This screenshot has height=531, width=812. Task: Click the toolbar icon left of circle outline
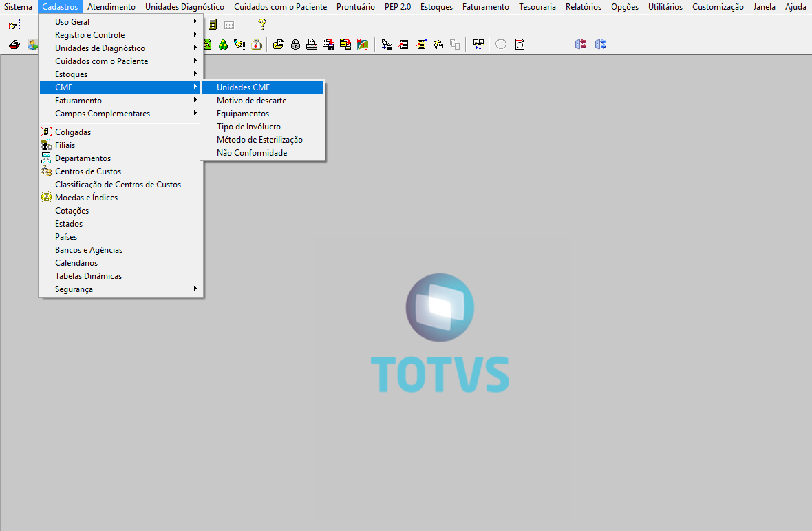click(x=478, y=45)
